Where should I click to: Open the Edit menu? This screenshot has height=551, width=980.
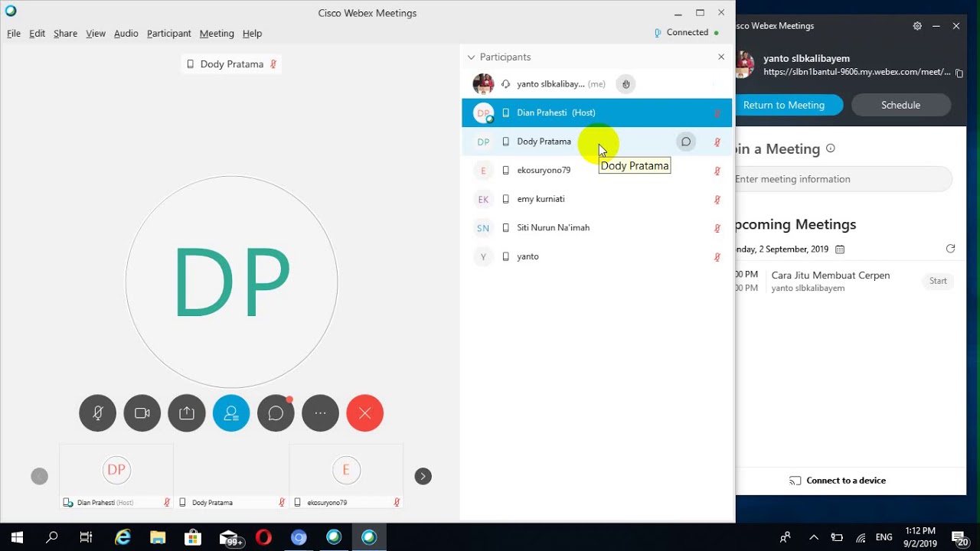pyautogui.click(x=38, y=34)
